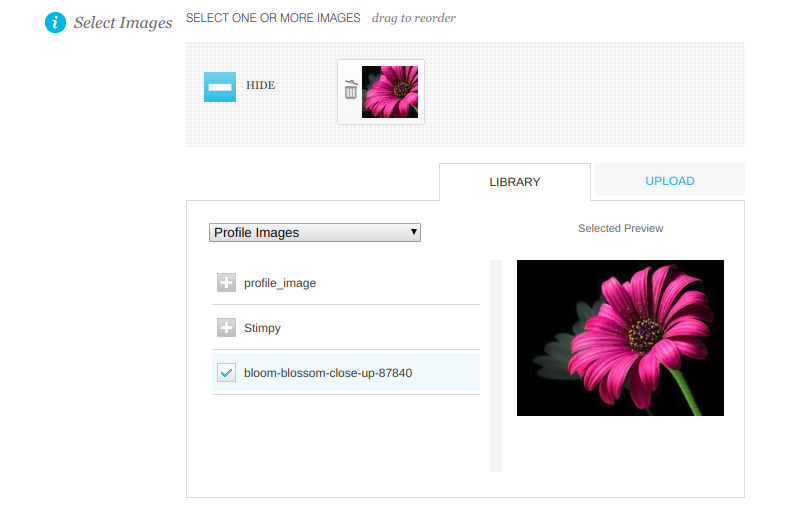Switch to the Library tab
The width and height of the screenshot is (785, 510).
[515, 182]
